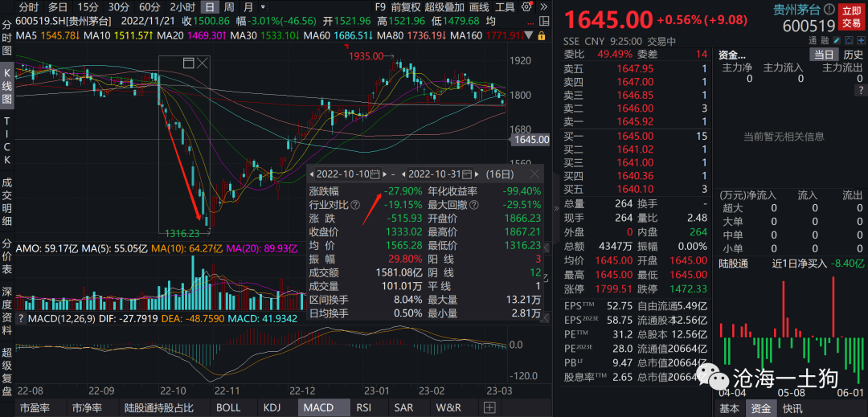Click the help icon next to 最大回撤

[x=474, y=205]
